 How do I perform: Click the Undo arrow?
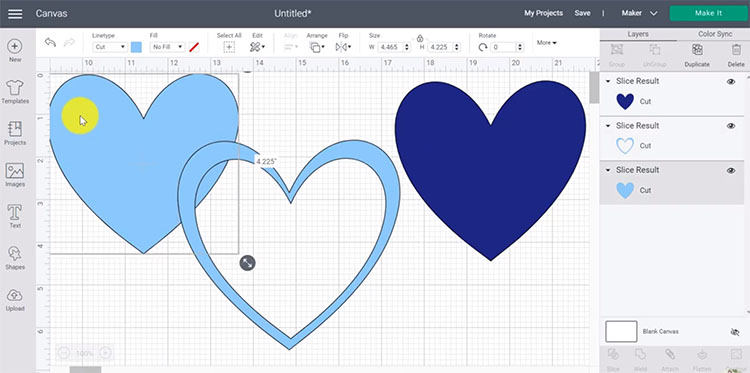[50, 43]
